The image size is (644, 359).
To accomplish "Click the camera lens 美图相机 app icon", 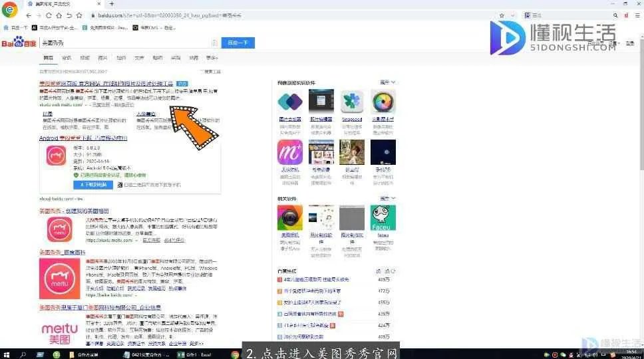I will point(290,218).
